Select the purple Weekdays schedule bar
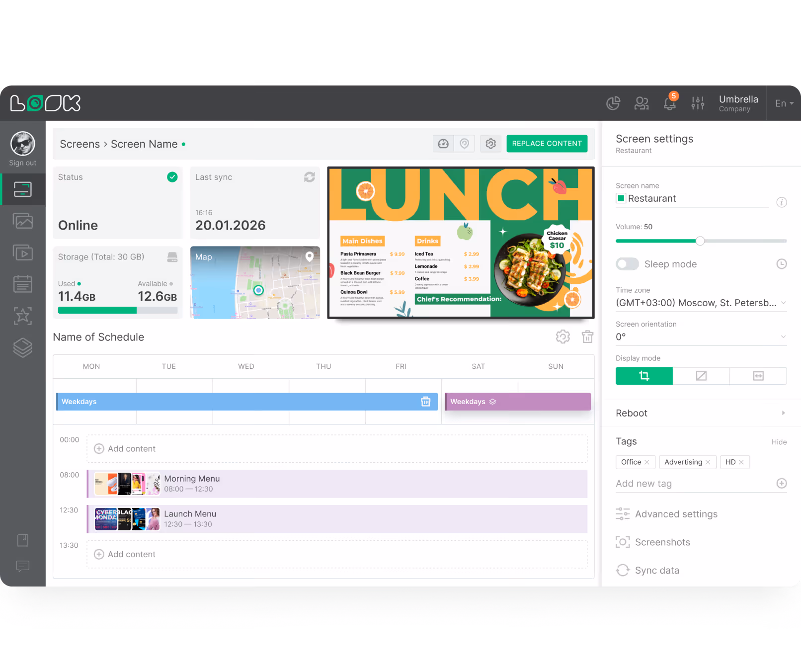The image size is (801, 672). (518, 402)
